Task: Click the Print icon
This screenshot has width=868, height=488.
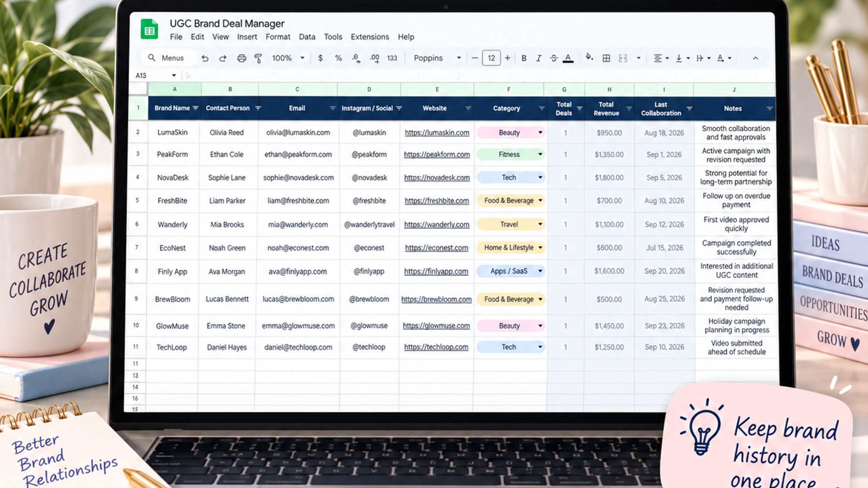Action: tap(241, 58)
